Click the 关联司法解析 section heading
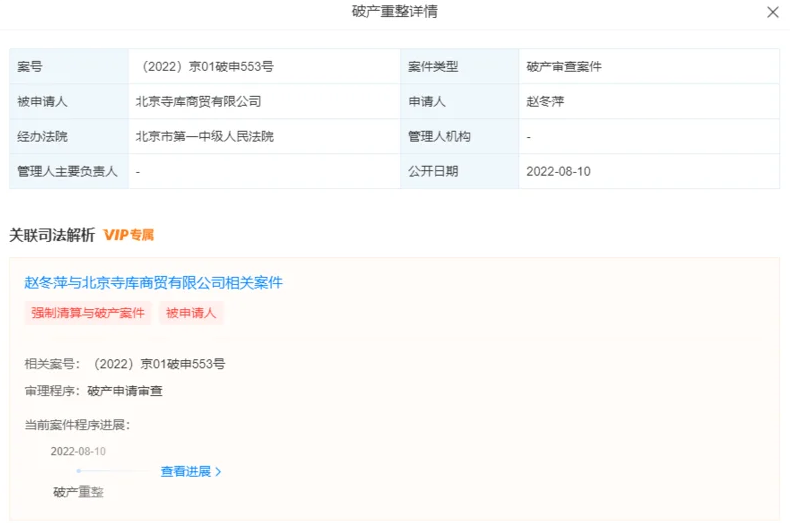This screenshot has width=790, height=523. 52,235
